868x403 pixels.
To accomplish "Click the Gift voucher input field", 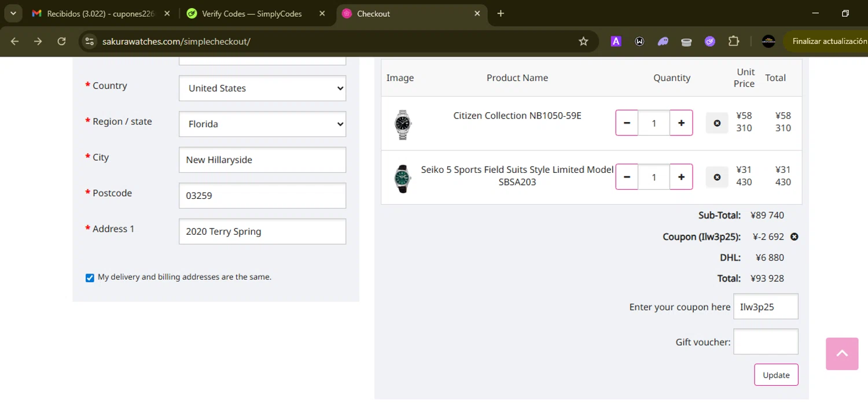I will pyautogui.click(x=766, y=342).
